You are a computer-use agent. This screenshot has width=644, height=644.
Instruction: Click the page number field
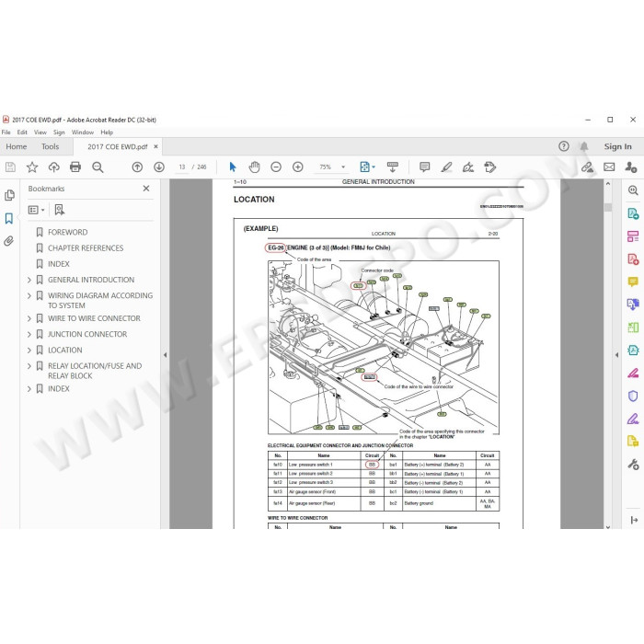[182, 167]
